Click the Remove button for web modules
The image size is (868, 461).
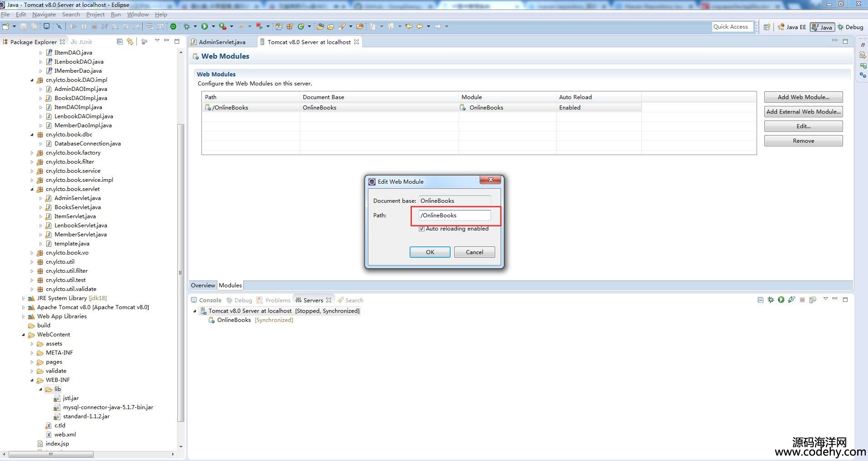coord(803,141)
